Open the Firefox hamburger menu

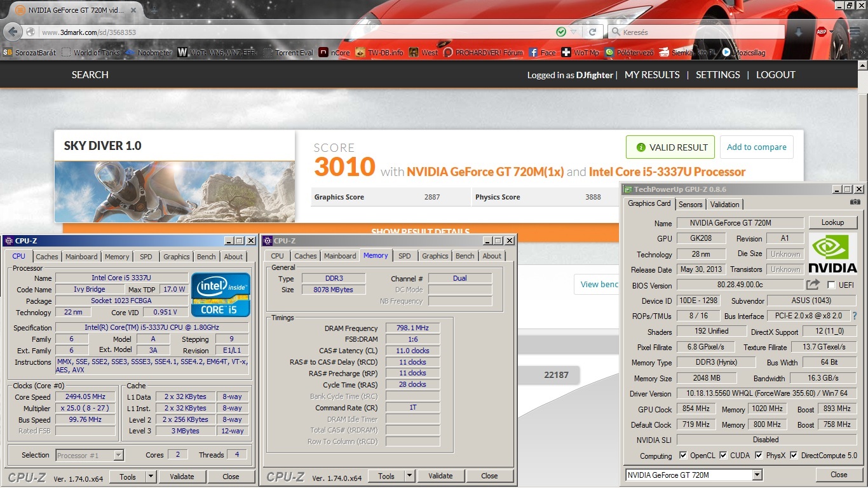[855, 32]
